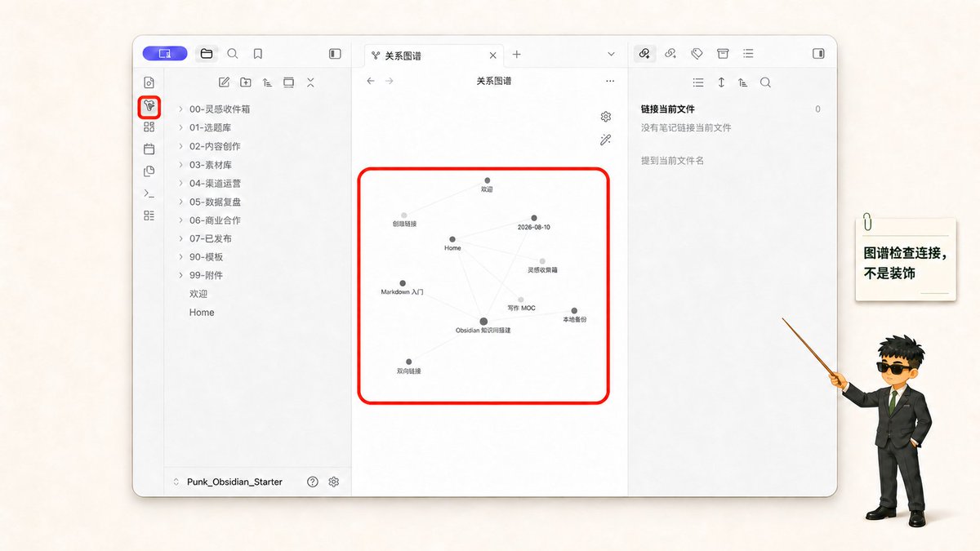980x551 pixels.
Task: Toggle the right sidebar collapse button
Action: pos(818,54)
